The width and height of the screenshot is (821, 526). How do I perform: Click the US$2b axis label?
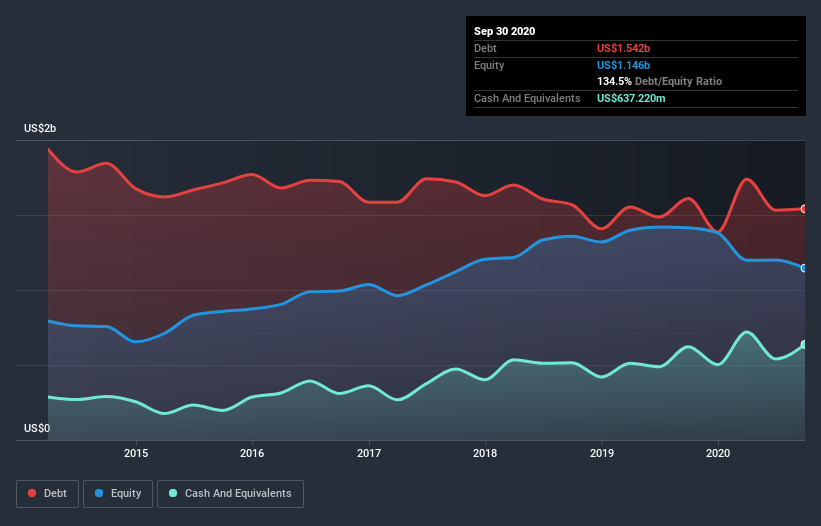coord(40,128)
